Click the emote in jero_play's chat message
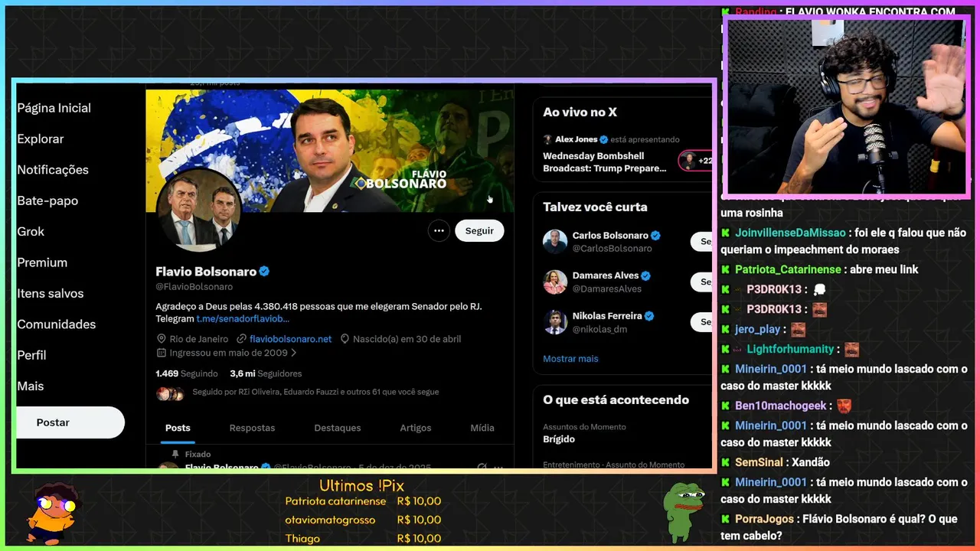The height and width of the screenshot is (551, 980). pos(798,330)
